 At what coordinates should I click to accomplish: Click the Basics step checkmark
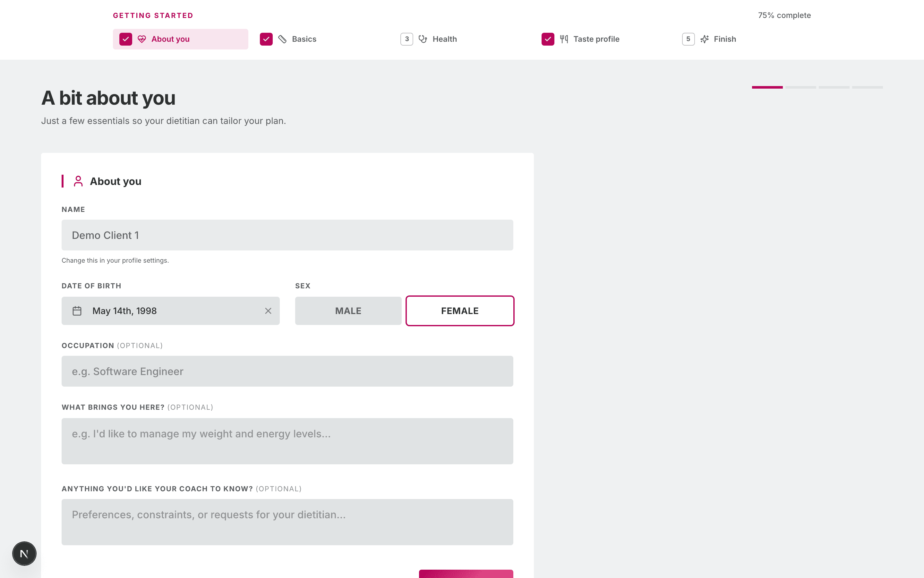266,39
